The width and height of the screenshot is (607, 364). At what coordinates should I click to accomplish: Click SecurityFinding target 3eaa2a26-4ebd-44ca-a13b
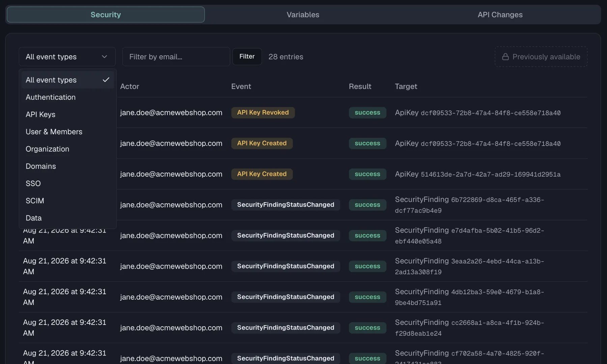coord(469,266)
